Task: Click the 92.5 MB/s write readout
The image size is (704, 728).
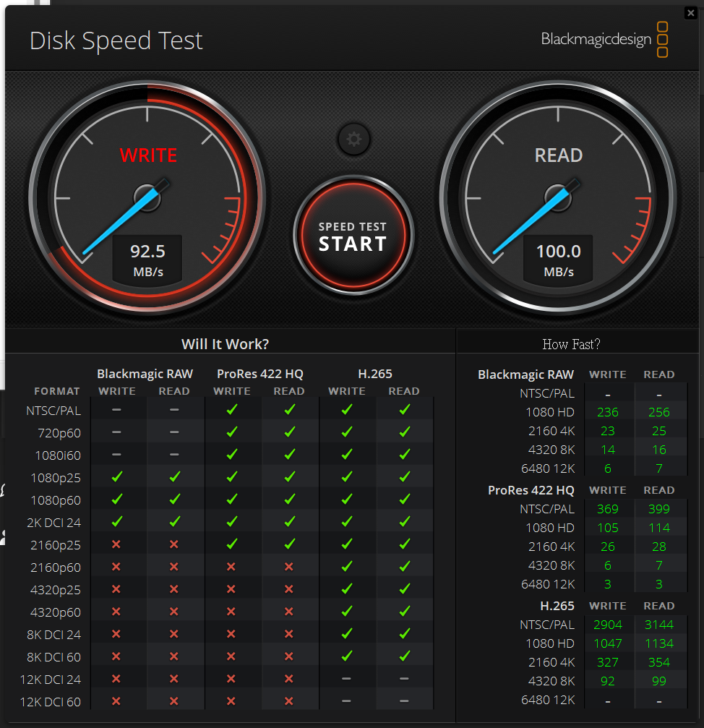Action: pyautogui.click(x=147, y=260)
